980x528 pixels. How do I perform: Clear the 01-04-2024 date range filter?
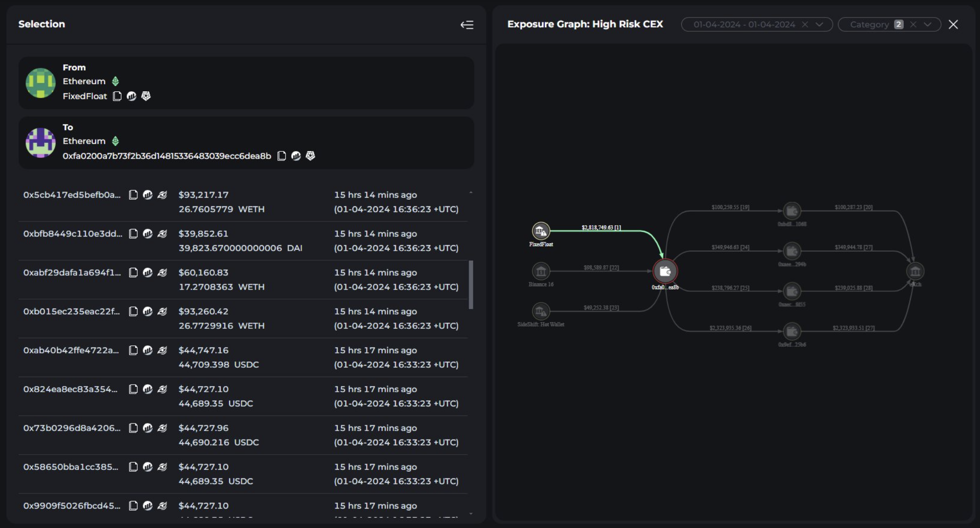point(805,25)
